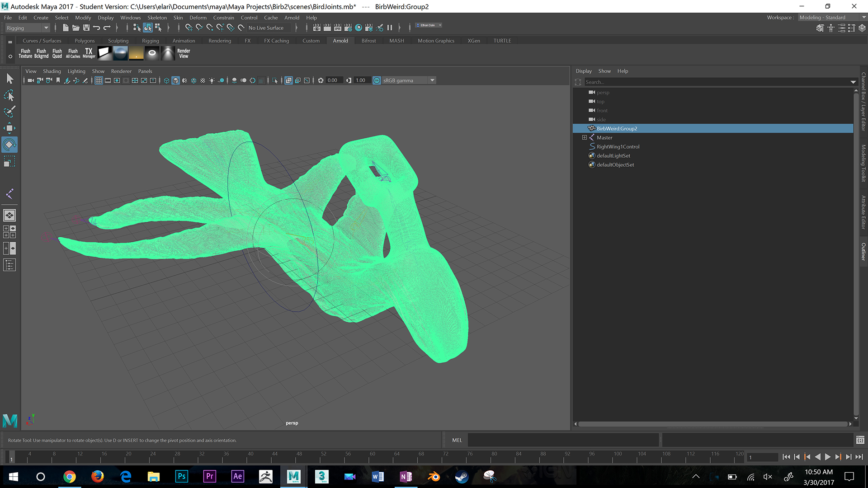
Task: Toggle color management ON button
Action: click(377, 80)
